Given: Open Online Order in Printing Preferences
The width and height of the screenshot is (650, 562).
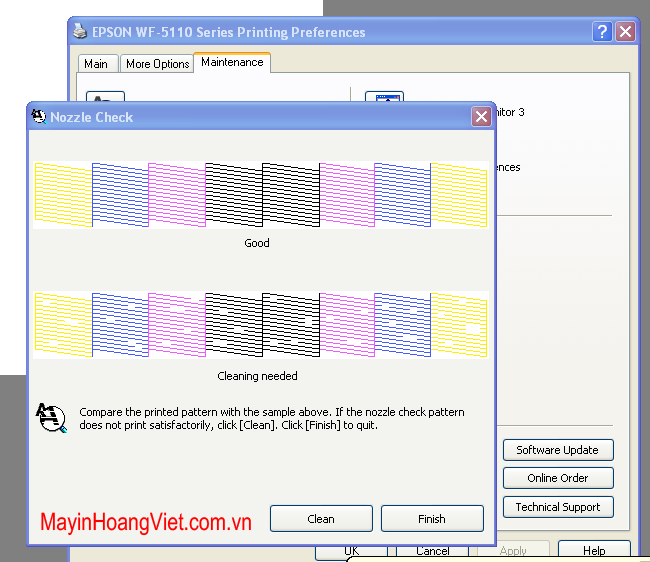Looking at the screenshot, I should pos(558,478).
